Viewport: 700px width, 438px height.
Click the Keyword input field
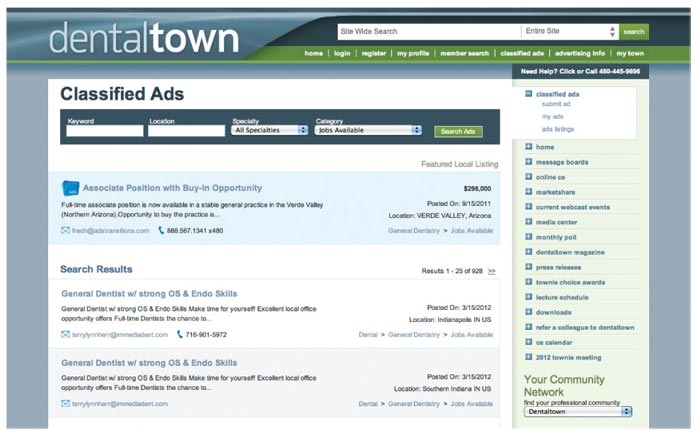tap(105, 130)
